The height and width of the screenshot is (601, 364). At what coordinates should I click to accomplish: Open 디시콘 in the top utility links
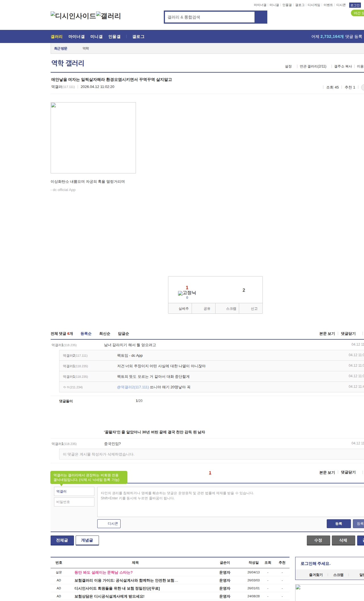tap(341, 5)
